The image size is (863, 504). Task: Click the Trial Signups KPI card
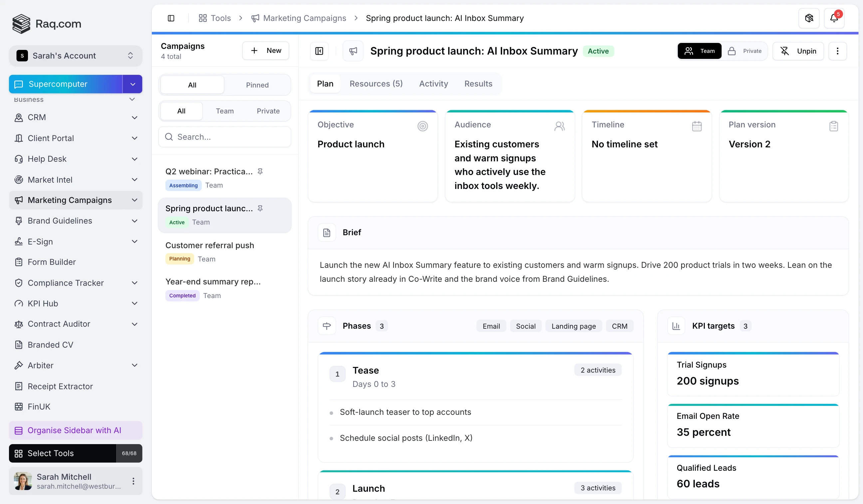tap(753, 374)
